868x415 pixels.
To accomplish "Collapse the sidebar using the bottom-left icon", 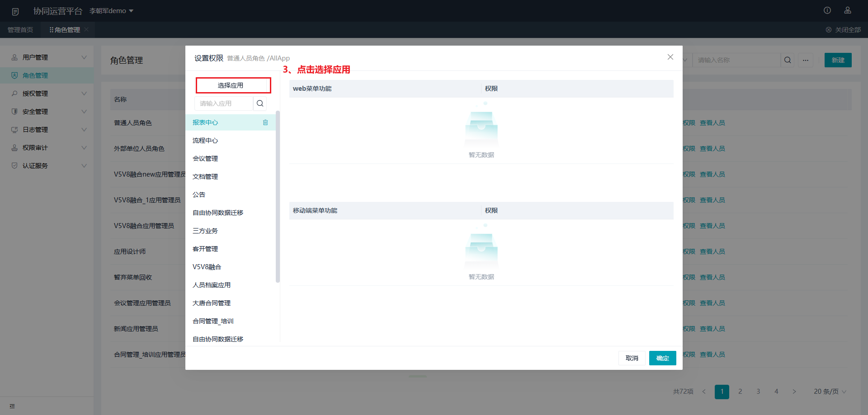I will [x=12, y=406].
